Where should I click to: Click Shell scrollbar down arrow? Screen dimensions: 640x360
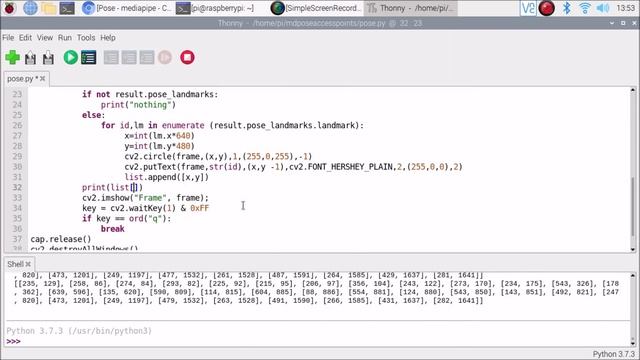(x=633, y=343)
